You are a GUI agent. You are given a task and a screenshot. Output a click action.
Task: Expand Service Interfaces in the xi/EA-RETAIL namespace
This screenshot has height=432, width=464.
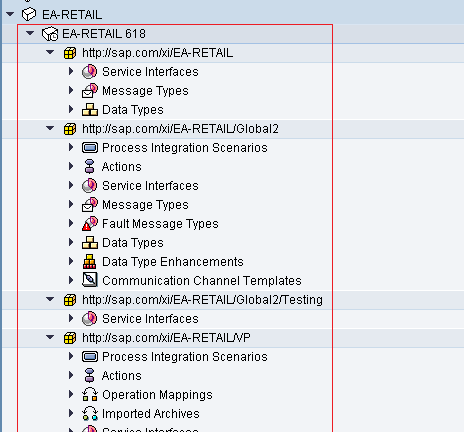(71, 71)
